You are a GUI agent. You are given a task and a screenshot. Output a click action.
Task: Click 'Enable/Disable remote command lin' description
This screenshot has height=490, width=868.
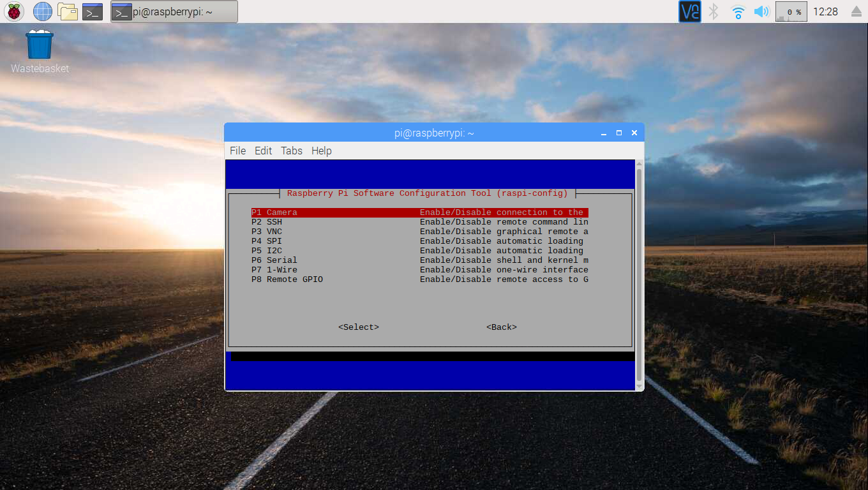(x=504, y=222)
